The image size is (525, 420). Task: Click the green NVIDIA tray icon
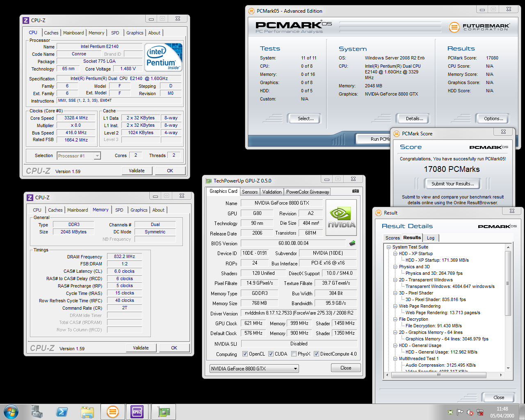[x=450, y=412]
